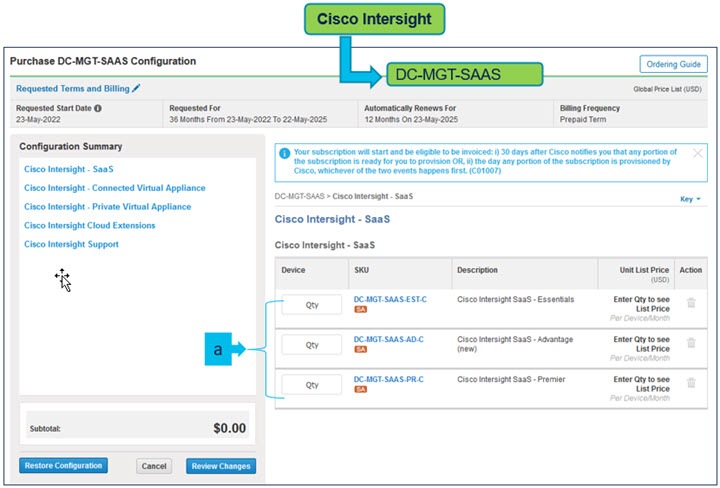Delete the DC-MGT-SAAS-PR-C row
This screenshot has width=720, height=488.
[690, 382]
